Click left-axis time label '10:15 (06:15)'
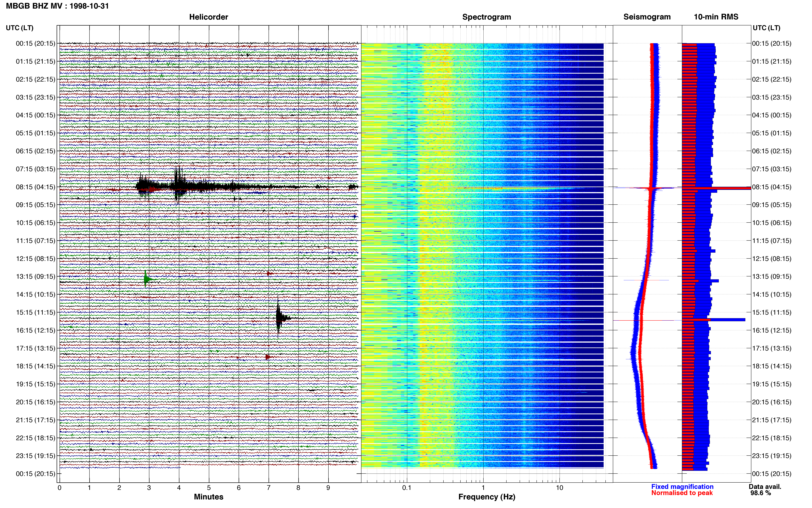 35,223
